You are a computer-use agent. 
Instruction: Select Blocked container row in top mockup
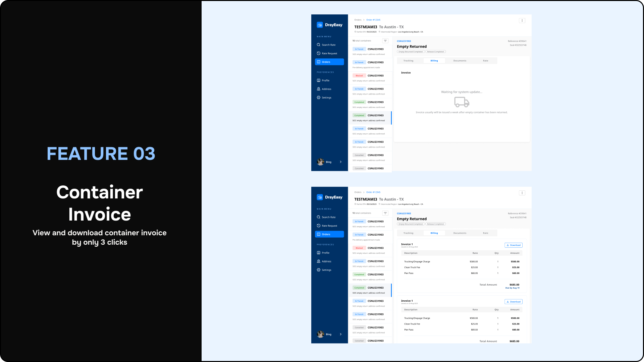[x=370, y=78]
